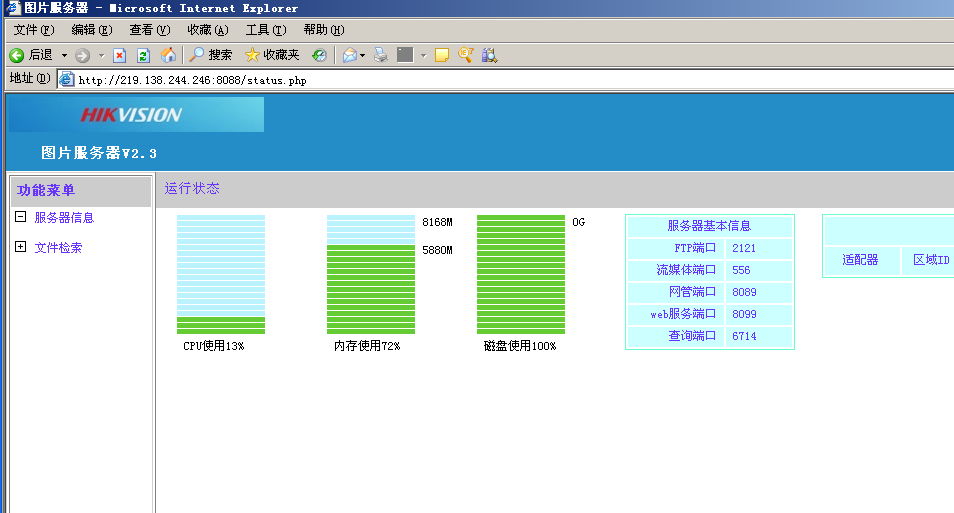Open the 服务器信息 link
Viewport: 954px width, 513px height.
click(64, 217)
